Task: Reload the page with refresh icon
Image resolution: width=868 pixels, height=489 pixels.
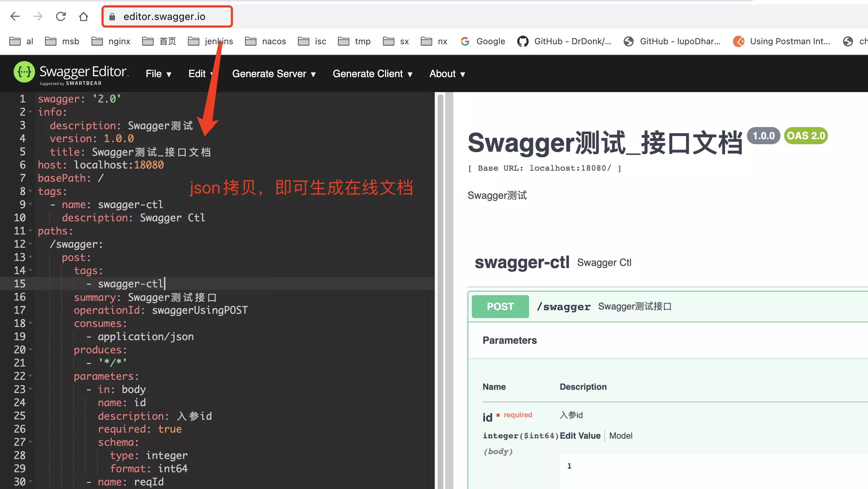Action: click(x=61, y=16)
